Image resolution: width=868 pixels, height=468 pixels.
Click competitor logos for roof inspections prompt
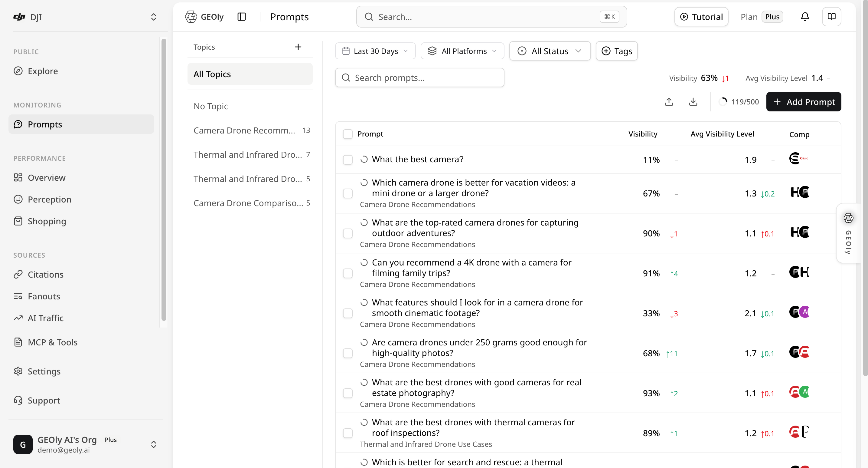click(x=799, y=432)
